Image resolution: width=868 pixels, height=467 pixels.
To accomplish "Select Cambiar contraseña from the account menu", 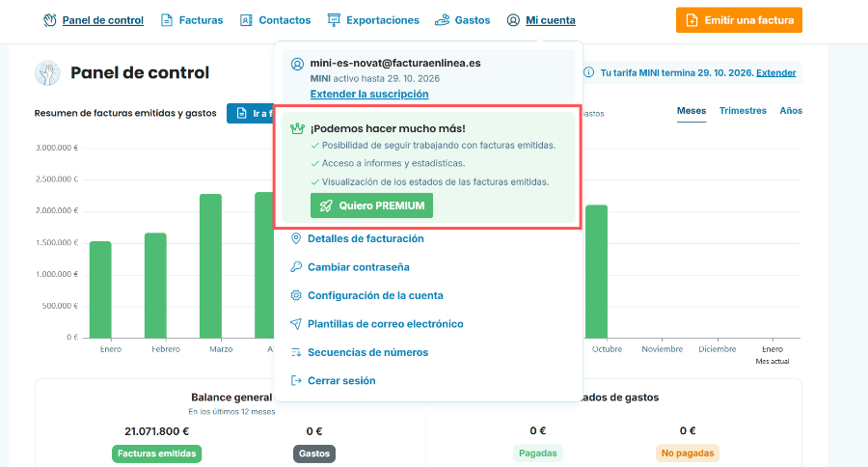I will point(359,267).
